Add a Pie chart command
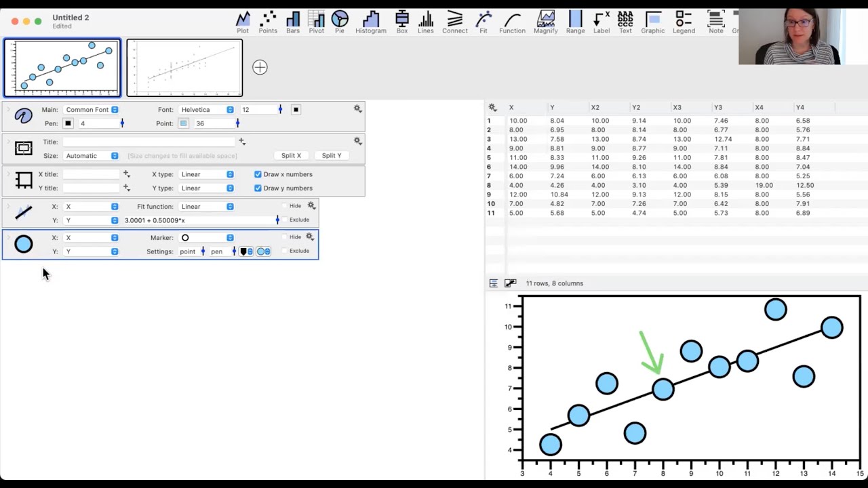 tap(340, 22)
